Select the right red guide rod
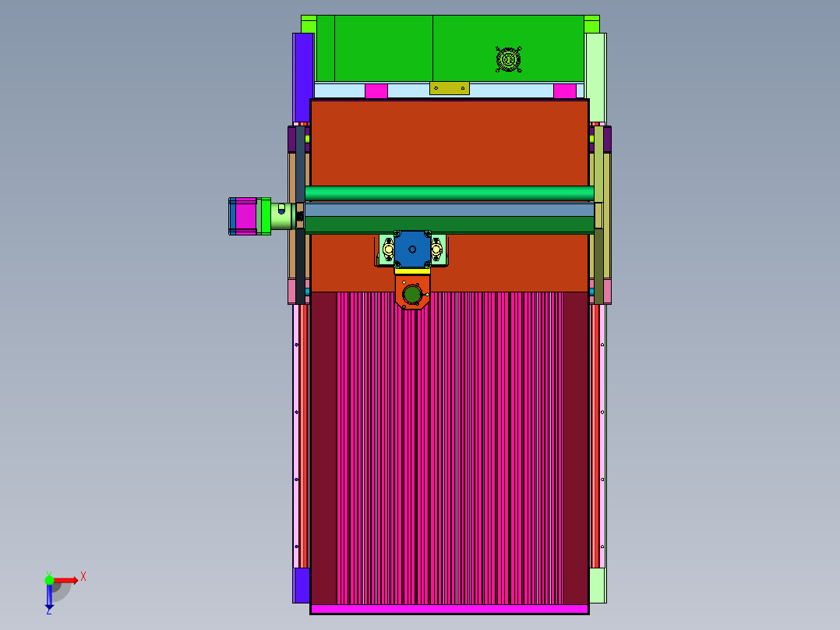The width and height of the screenshot is (840, 630). (x=595, y=435)
